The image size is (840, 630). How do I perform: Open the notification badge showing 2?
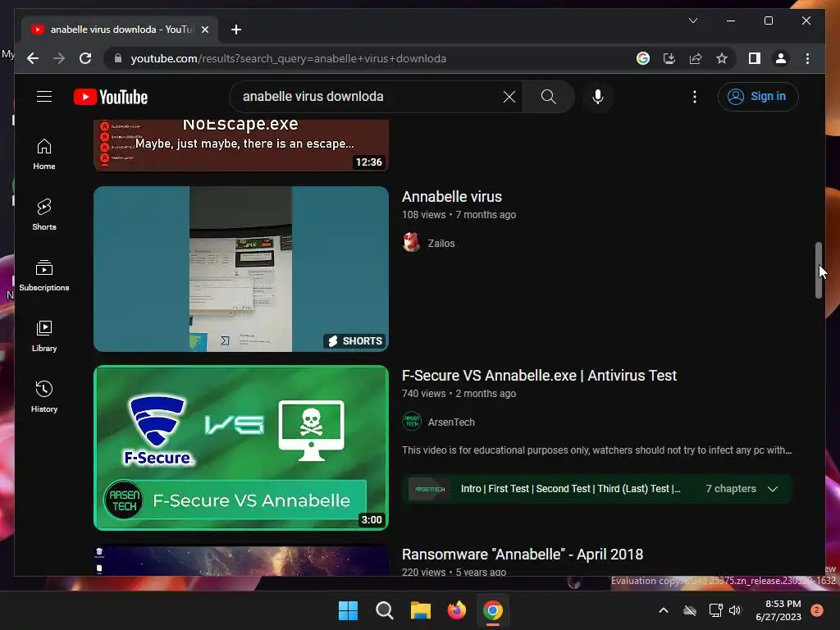(817, 610)
